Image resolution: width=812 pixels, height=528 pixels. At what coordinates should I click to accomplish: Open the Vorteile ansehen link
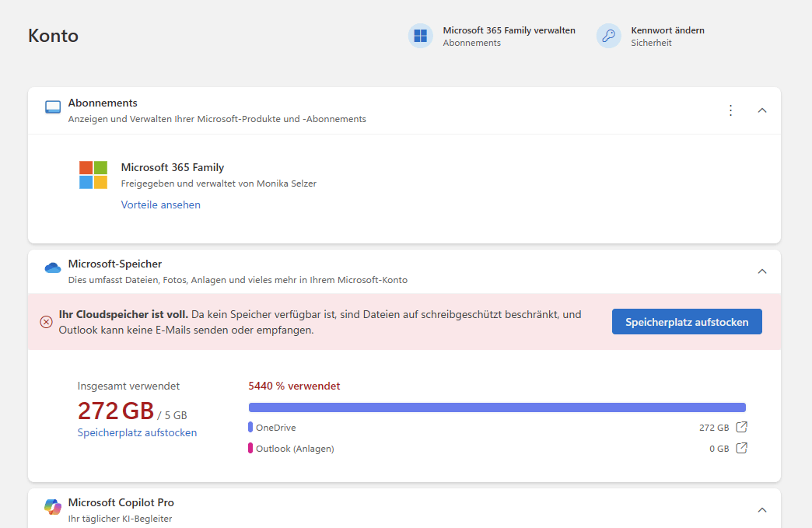tap(161, 205)
